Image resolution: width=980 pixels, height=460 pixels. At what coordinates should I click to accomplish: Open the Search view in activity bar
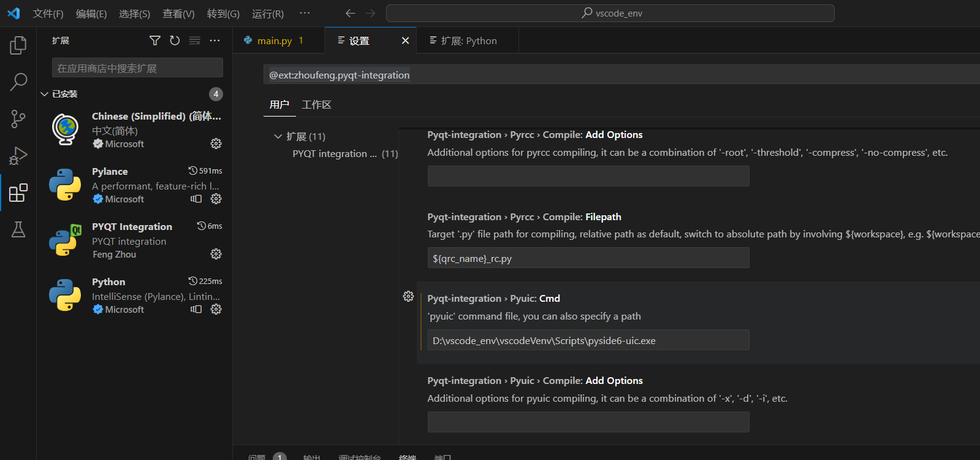pos(18,82)
